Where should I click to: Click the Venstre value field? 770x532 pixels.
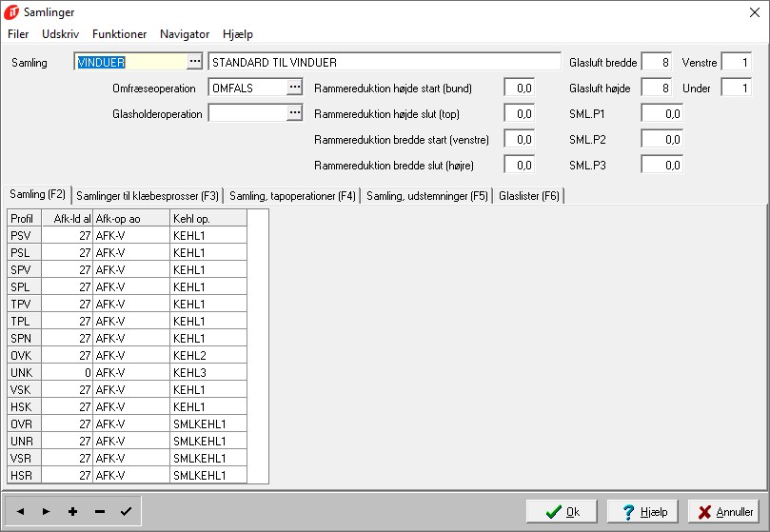736,62
